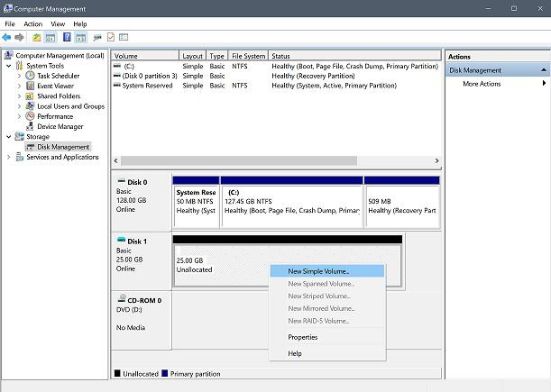Open the Action menu

tap(32, 23)
